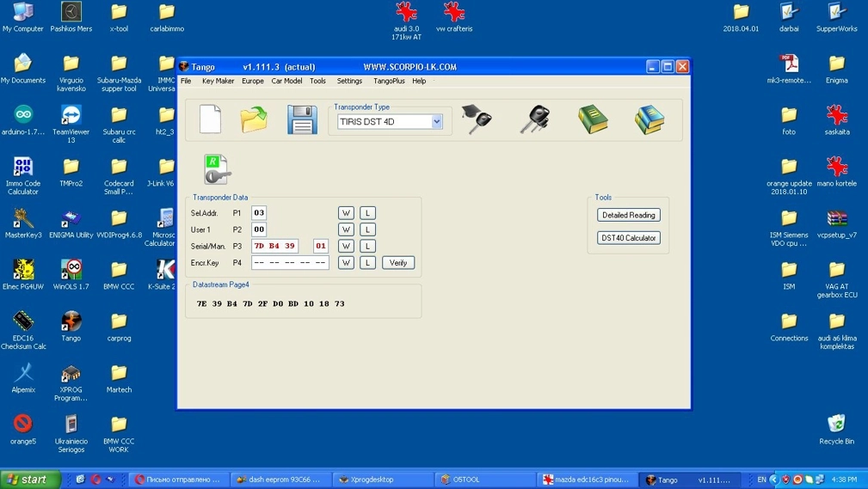Open the Settings menu
This screenshot has width=868, height=489.
coord(349,81)
